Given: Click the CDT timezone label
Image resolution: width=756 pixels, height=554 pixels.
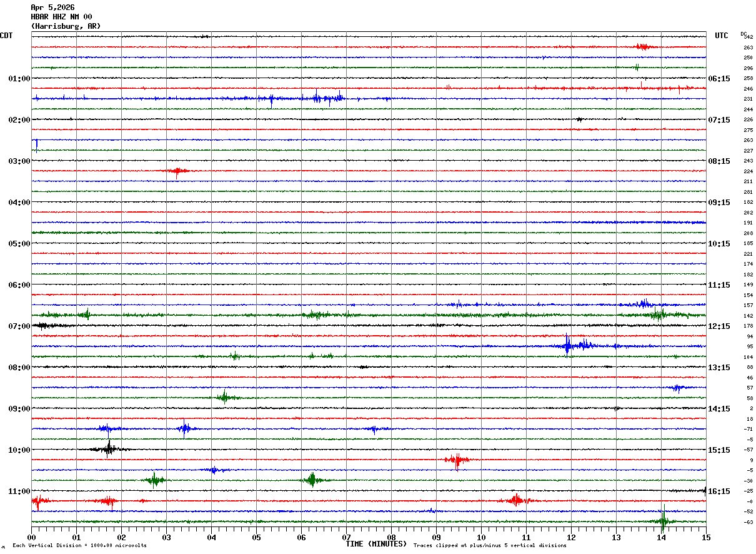Looking at the screenshot, I should pyautogui.click(x=6, y=36).
